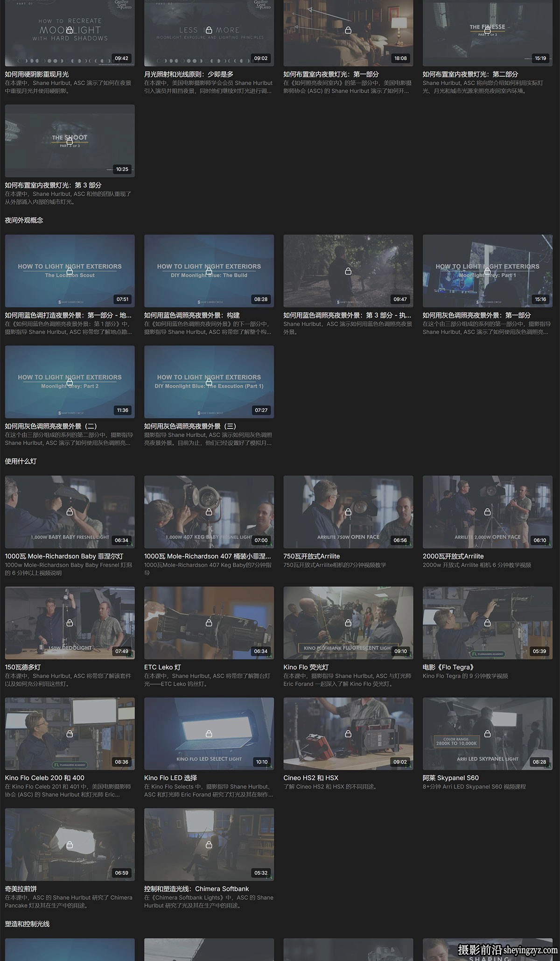Click lock icon on 407 Keg Baby Fresnel video
The image size is (560, 961).
209,512
